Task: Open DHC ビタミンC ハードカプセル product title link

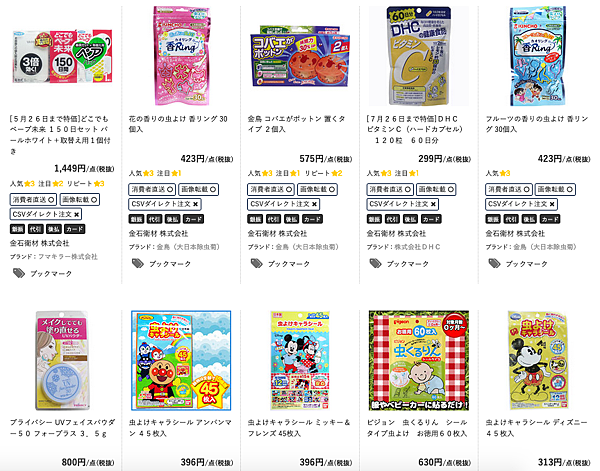Action: pos(415,129)
